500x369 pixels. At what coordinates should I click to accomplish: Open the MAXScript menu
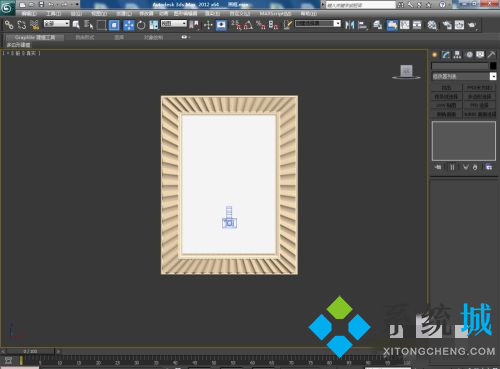click(275, 14)
